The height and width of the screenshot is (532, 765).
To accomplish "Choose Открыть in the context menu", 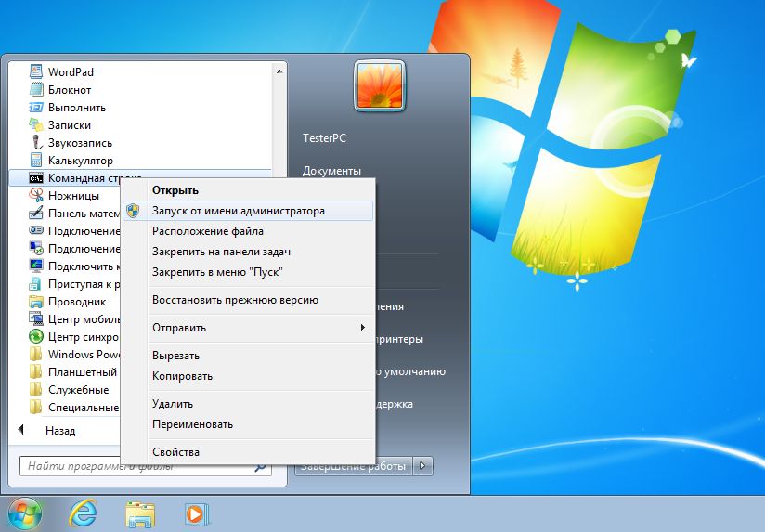I will 175,190.
